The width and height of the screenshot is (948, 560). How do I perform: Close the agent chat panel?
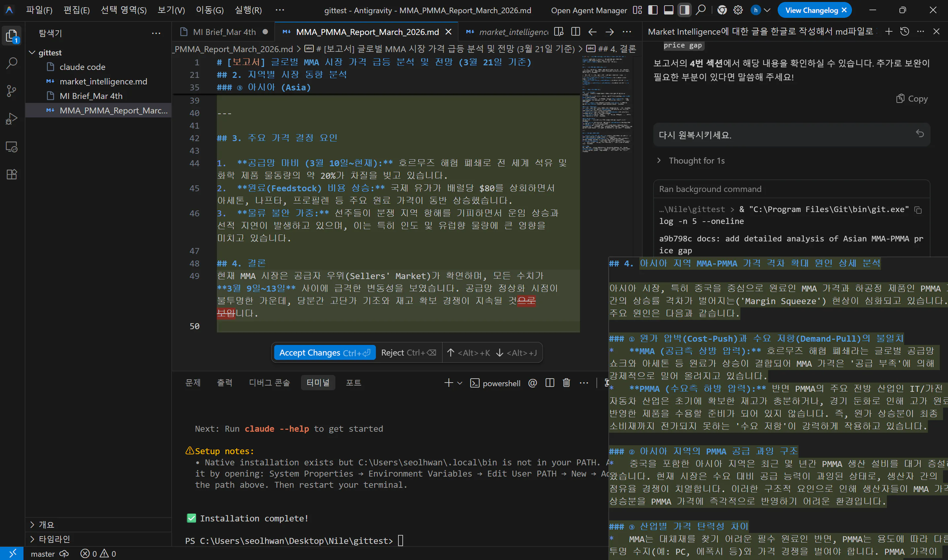(x=936, y=31)
